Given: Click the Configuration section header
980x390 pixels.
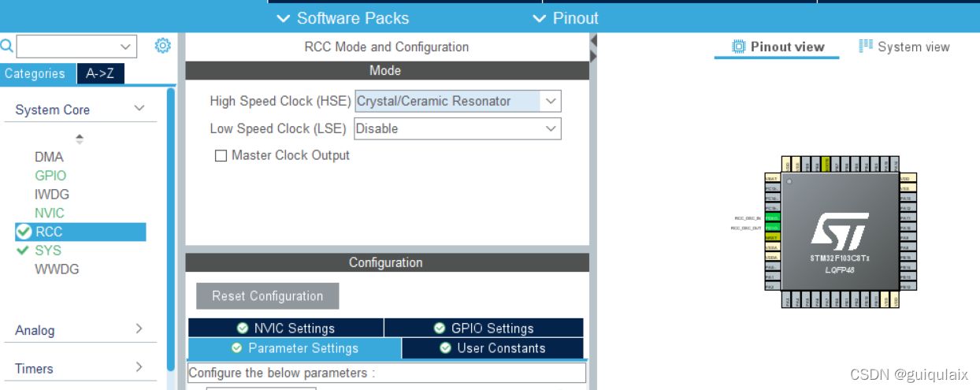Looking at the screenshot, I should (x=387, y=262).
